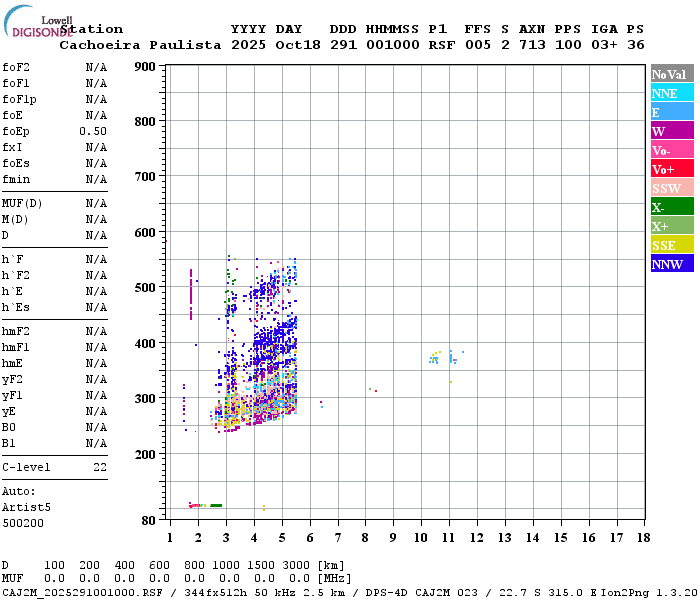Select the Vo- pink legend swatch
Image resolution: width=700 pixels, height=600 pixels.
672,150
